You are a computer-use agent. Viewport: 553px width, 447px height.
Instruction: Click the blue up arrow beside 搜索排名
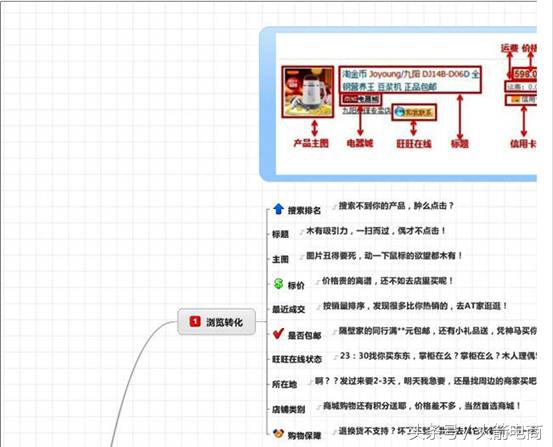coord(279,209)
